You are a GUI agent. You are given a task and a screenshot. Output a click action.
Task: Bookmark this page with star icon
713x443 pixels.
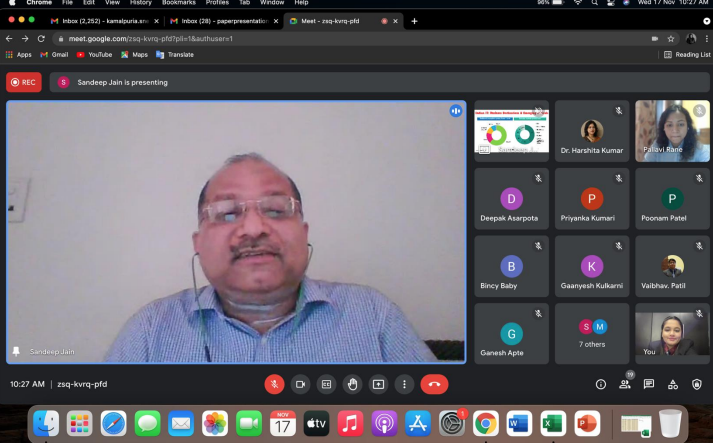point(671,39)
